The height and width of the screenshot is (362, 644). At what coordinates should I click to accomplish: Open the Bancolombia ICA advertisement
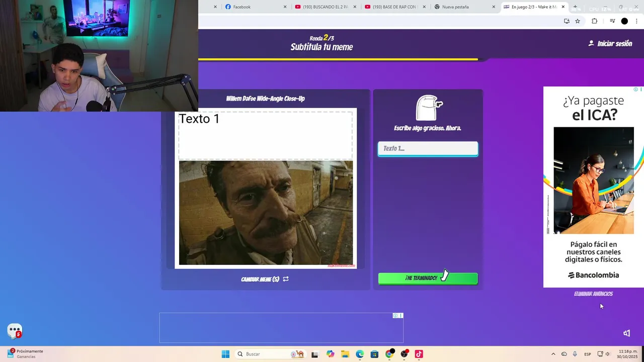coord(594,187)
